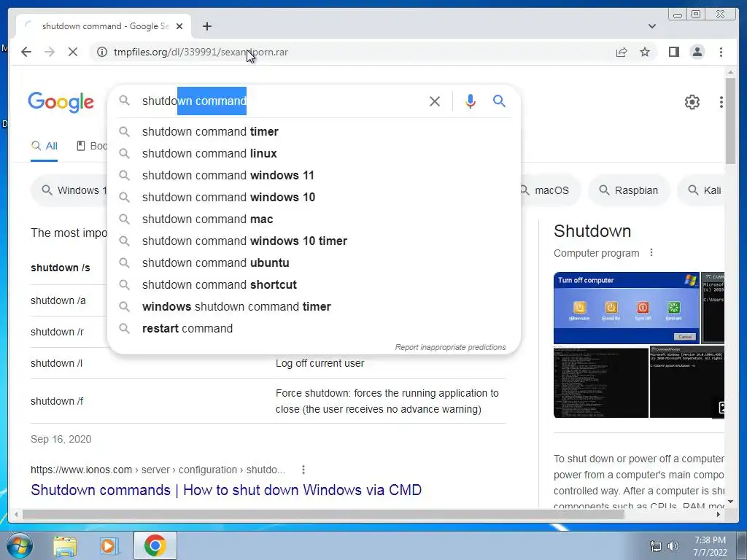
Task: Click the Sep 16, 2020 date text
Action: [x=61, y=439]
